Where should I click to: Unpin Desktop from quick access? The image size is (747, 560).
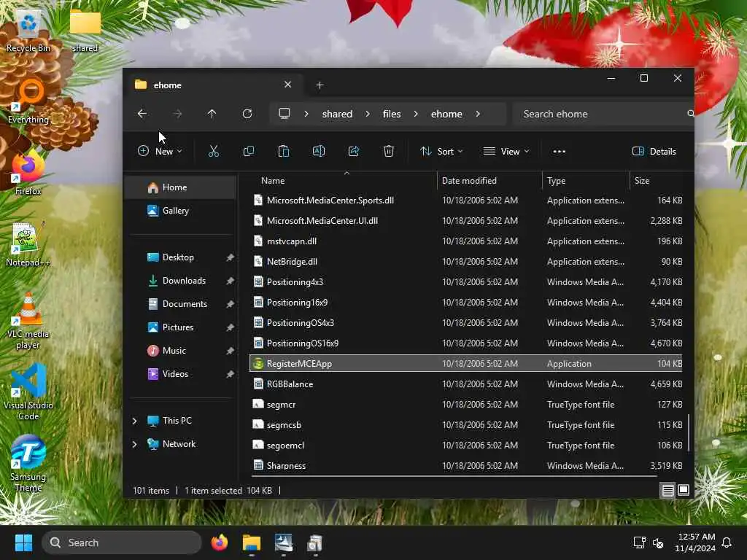pyautogui.click(x=230, y=257)
